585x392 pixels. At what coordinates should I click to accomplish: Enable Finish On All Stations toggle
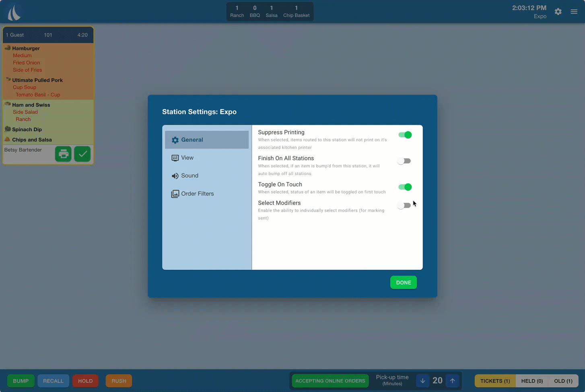[404, 161]
